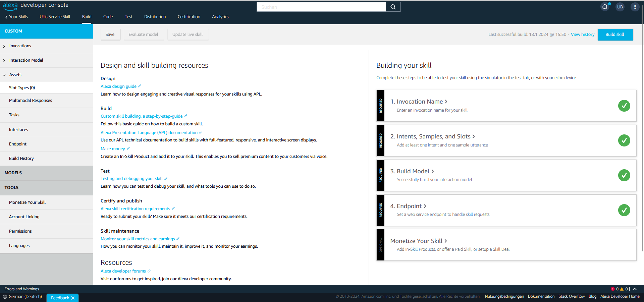Click the globe language icon
The height and width of the screenshot is (302, 644).
pos(5,297)
